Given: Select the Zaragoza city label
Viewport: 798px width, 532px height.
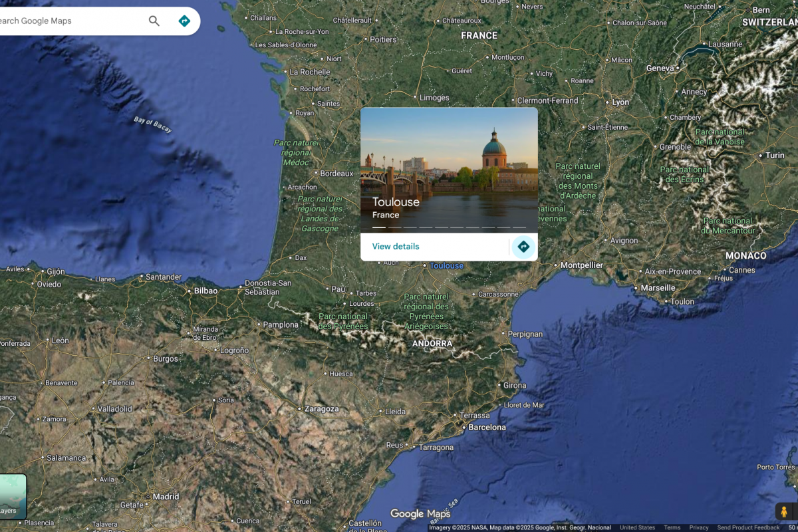Looking at the screenshot, I should [x=321, y=409].
